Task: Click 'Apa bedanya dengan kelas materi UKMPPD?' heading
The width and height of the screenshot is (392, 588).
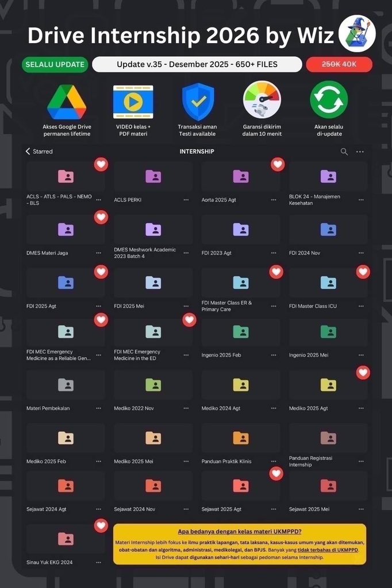Action: (240, 531)
